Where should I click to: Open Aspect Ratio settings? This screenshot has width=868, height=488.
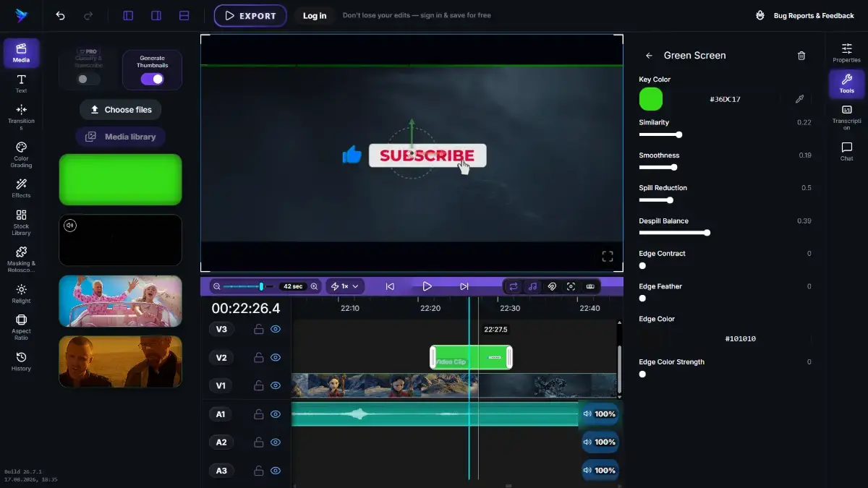[x=21, y=328]
